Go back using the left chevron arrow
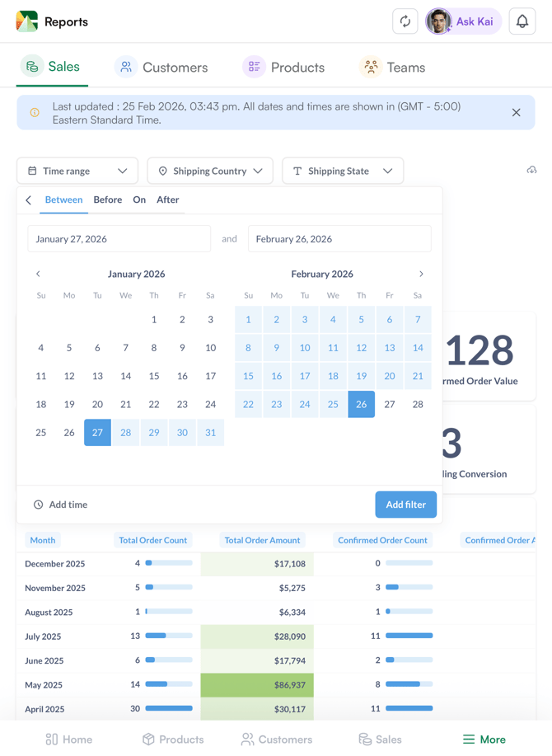 click(x=29, y=200)
